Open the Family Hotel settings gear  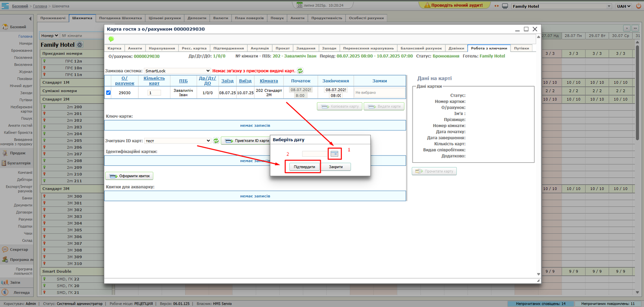point(79,45)
